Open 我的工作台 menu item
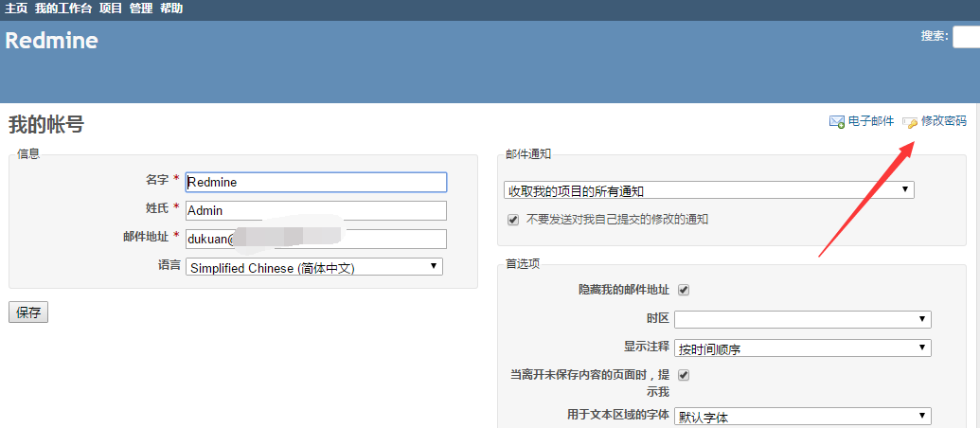 click(x=63, y=9)
